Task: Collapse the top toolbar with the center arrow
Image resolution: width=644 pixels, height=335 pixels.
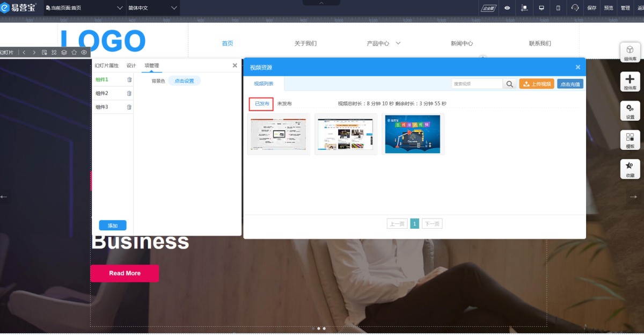Action: (x=321, y=3)
